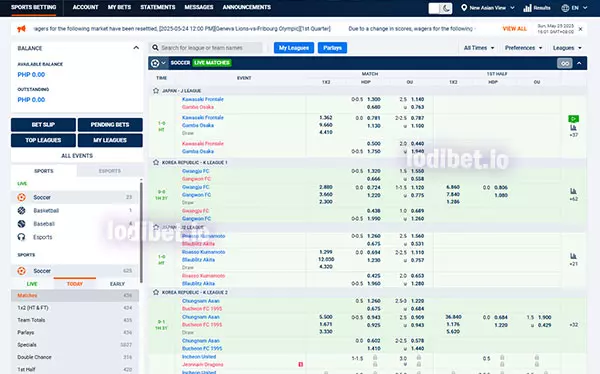Select the 2.880 Gwangju FC 1X2 odds
The image size is (600, 374).
point(326,187)
